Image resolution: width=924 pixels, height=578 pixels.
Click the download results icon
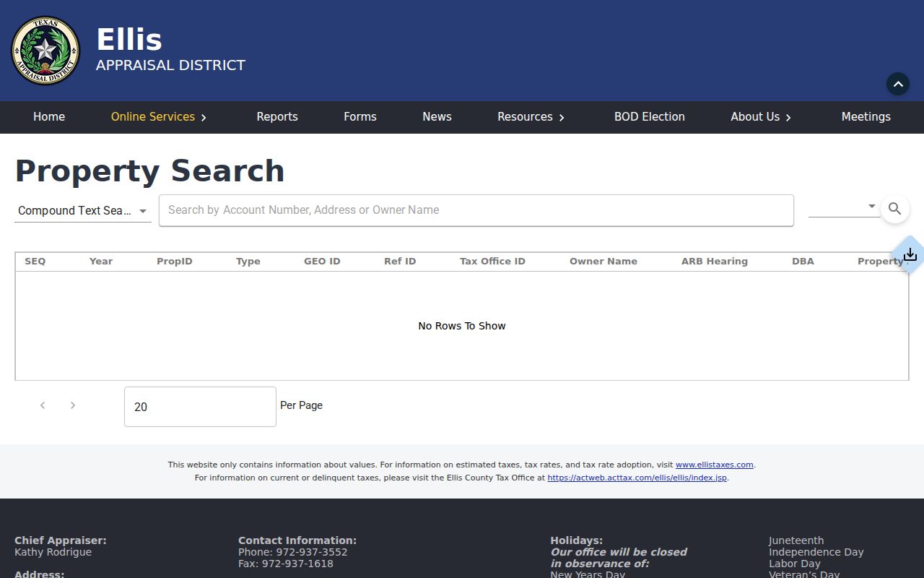click(910, 254)
